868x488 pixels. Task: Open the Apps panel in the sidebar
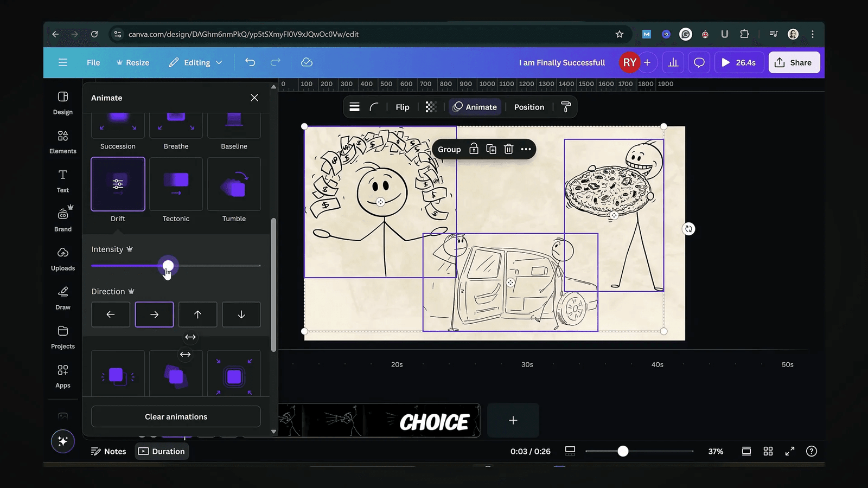pyautogui.click(x=62, y=376)
